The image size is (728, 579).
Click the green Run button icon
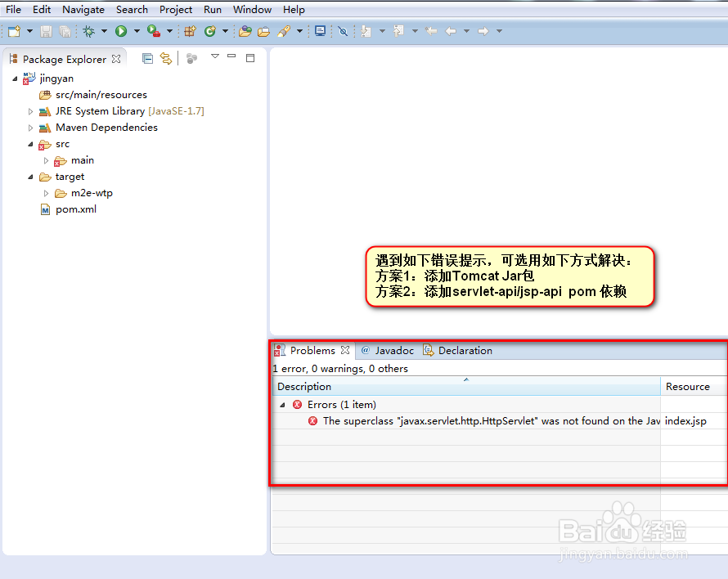(121, 31)
